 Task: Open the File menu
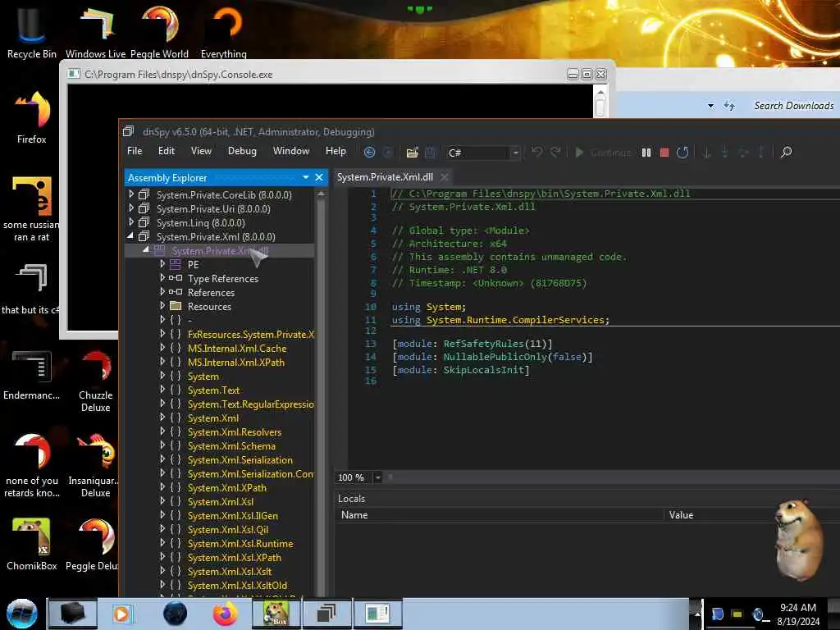135,151
